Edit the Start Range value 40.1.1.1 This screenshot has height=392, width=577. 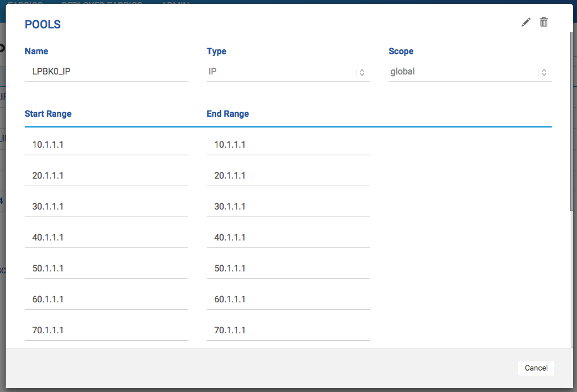(106, 237)
